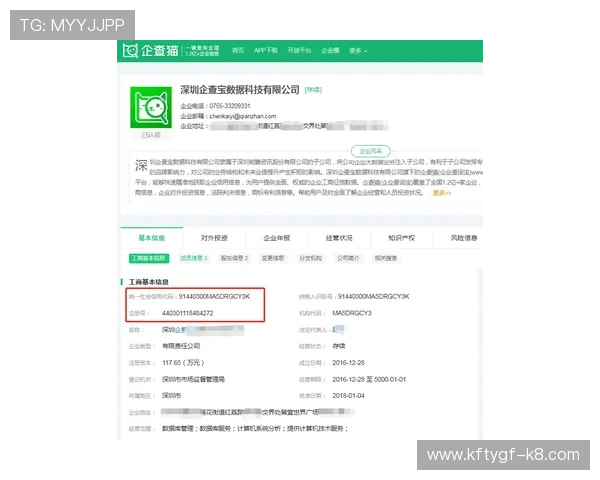Image resolution: width=600 pixels, height=480 pixels.
Task: Expand the 更多 dropdown in the header
Action: coord(358,51)
